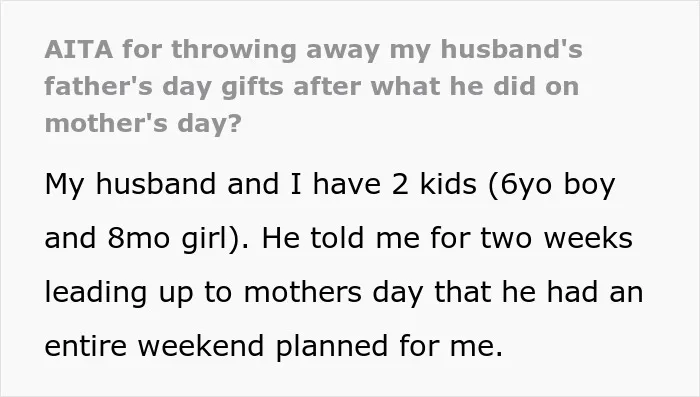Click the word "AITA" in the title
700x397 pixels.
(79, 49)
